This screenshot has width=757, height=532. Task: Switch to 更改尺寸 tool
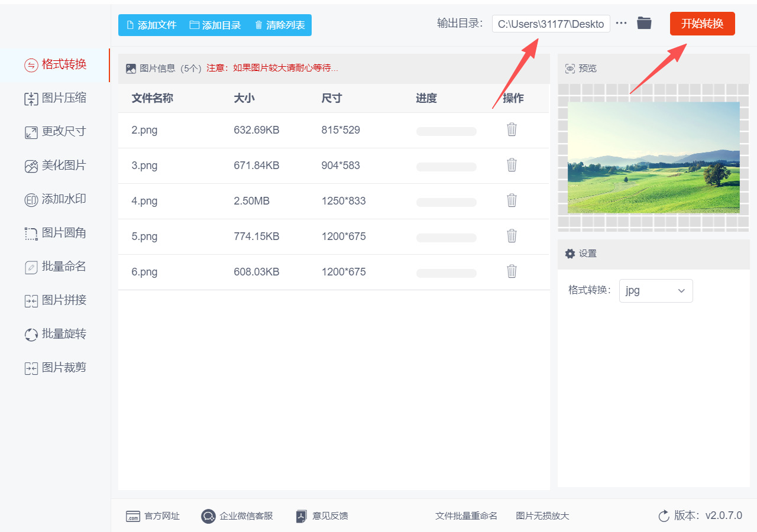[x=55, y=132]
